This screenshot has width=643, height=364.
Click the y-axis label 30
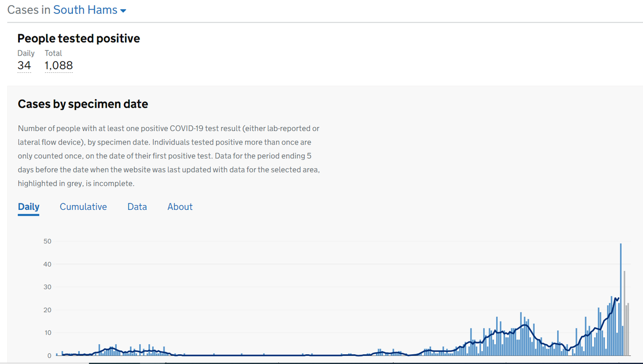(48, 287)
